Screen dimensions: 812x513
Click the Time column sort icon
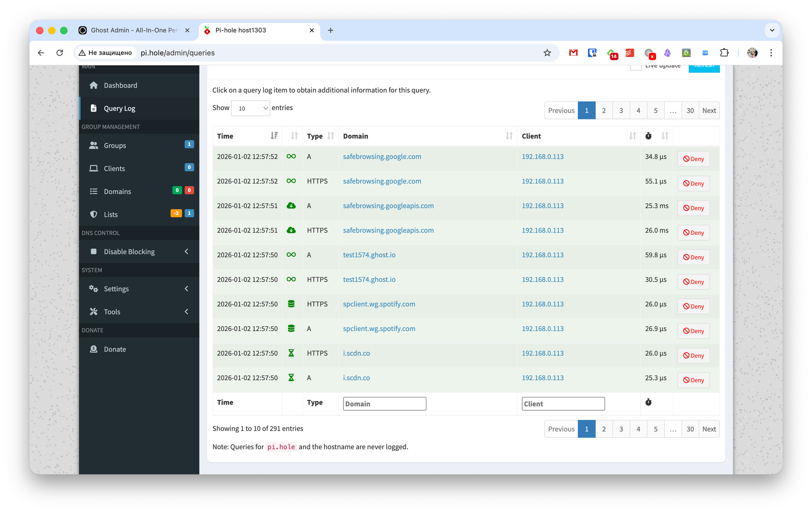pyautogui.click(x=274, y=136)
